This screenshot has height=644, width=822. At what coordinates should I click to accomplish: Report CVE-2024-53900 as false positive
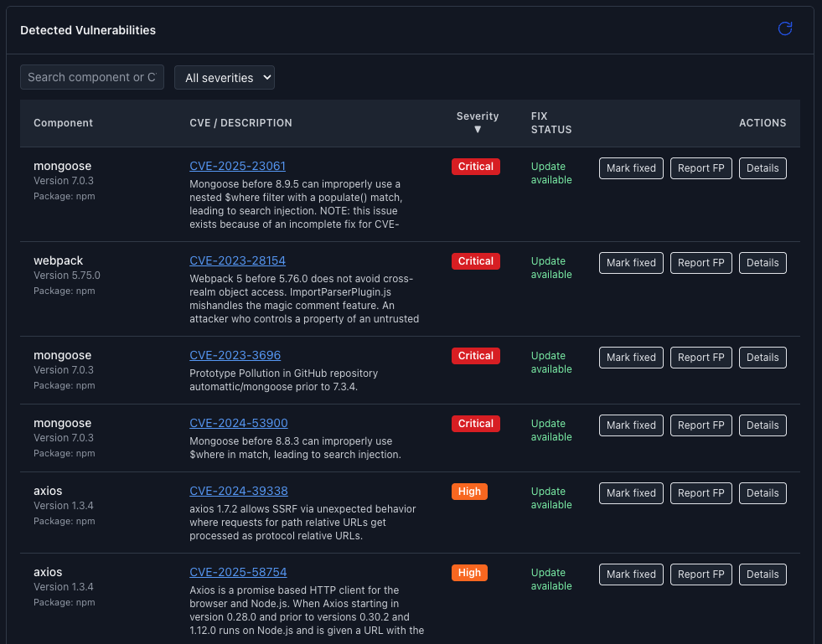pos(701,425)
